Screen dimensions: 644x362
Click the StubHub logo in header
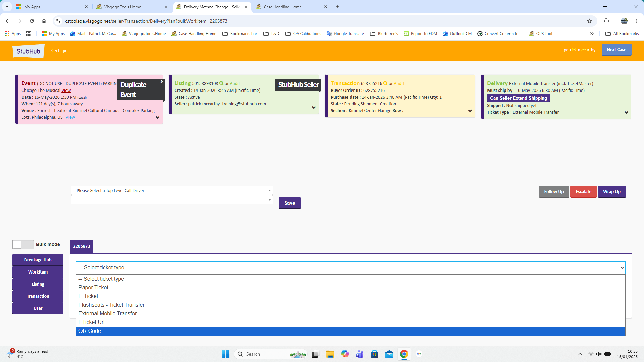point(29,51)
